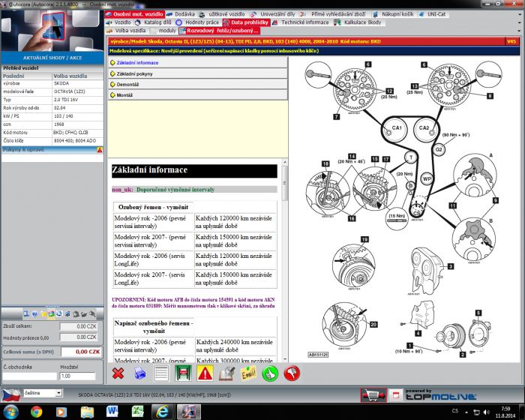Image resolution: width=525 pixels, height=420 pixels.
Task: Expand the Demontáž section
Action: coord(197,85)
